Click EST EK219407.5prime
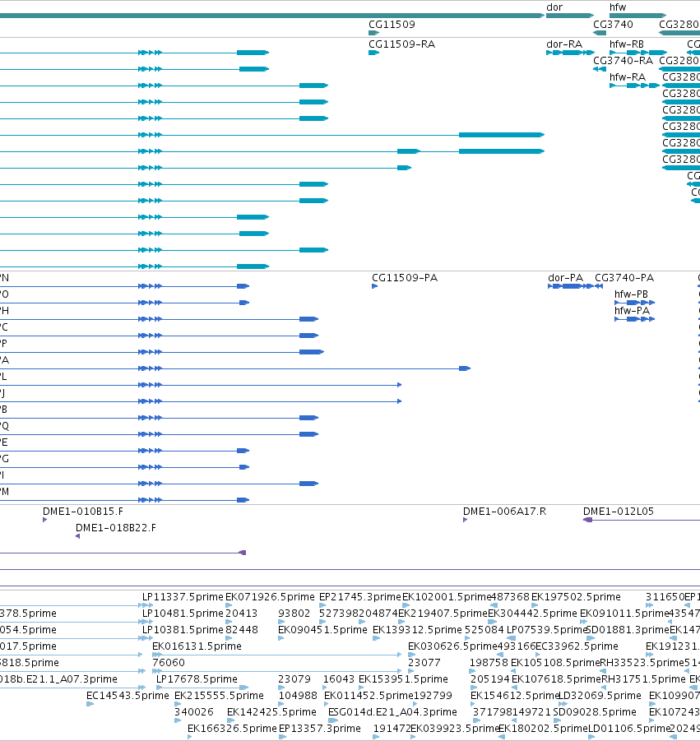This screenshot has height=741, width=700. point(443,614)
